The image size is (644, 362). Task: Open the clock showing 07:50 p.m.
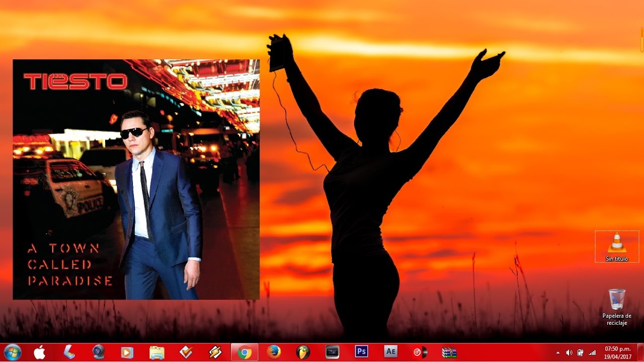[617, 352]
